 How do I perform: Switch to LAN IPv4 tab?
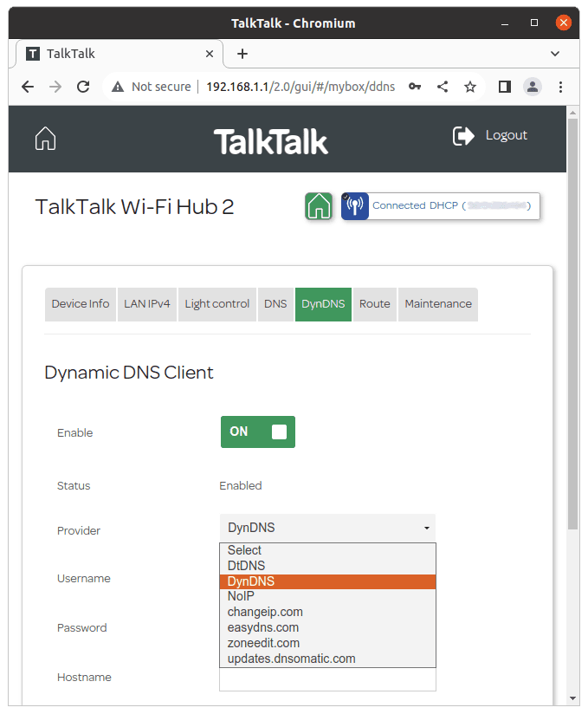147,304
